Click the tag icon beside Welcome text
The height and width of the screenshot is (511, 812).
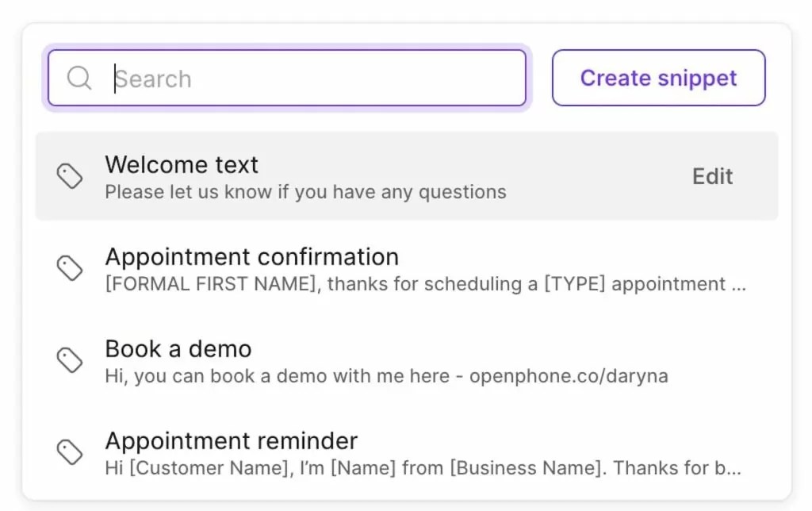click(x=70, y=176)
